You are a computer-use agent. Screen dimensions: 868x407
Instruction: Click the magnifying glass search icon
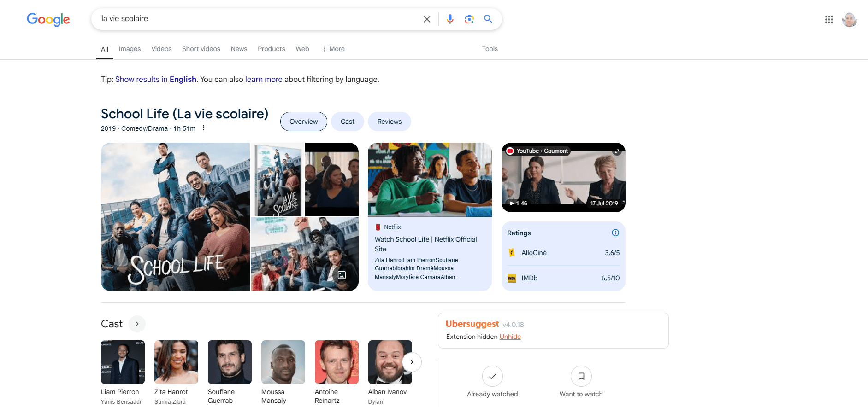click(488, 19)
